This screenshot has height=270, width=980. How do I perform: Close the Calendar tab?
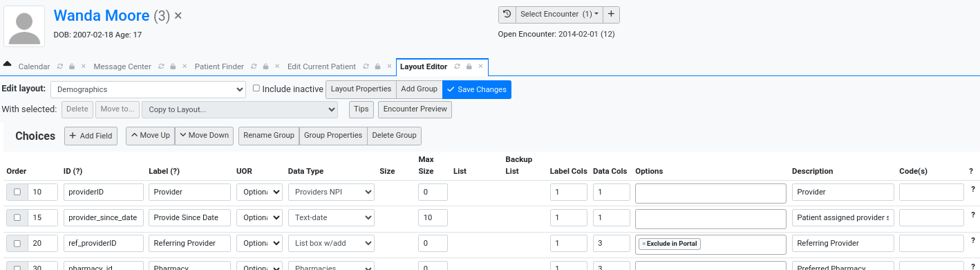84,67
